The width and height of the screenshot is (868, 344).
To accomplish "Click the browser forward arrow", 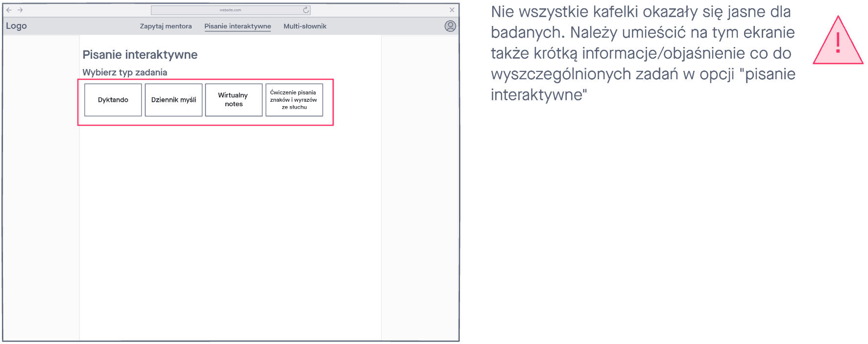I will pyautogui.click(x=20, y=10).
